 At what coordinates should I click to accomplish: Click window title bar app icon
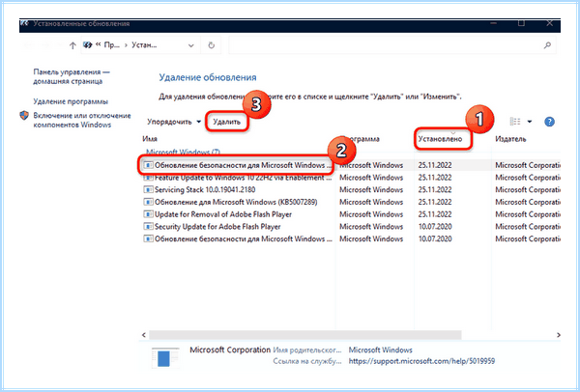(24, 23)
